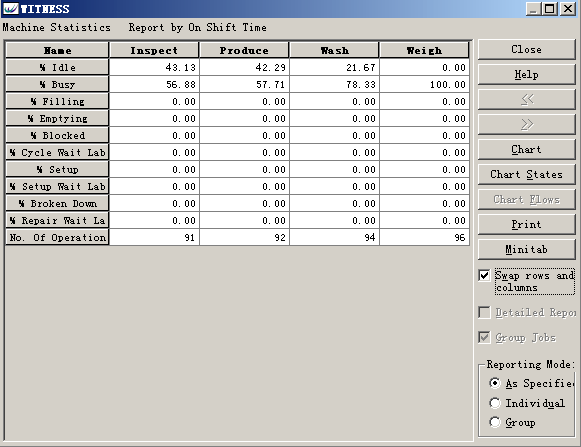The width and height of the screenshot is (581, 447).
Task: Click the WITNESS application icon in title bar
Action: click(10, 9)
